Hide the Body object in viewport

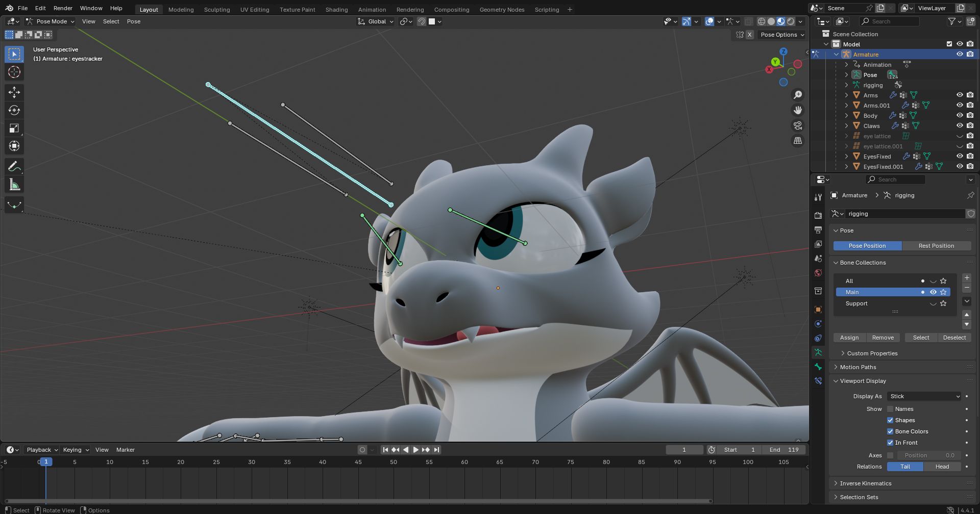[x=960, y=115]
